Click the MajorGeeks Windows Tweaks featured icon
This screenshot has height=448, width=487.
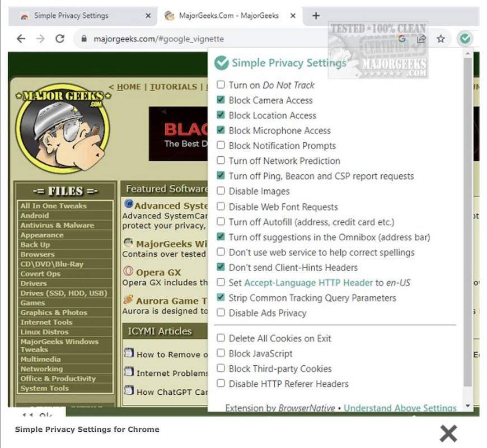[128, 242]
